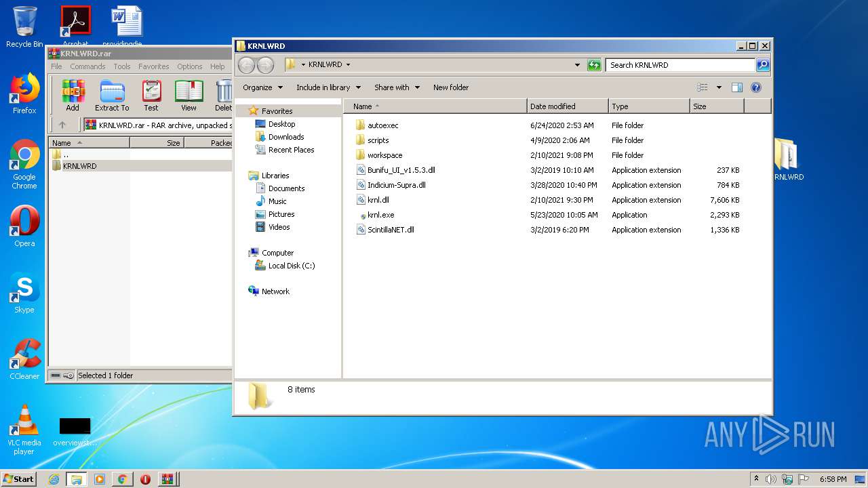This screenshot has height=488, width=868.
Task: Select krnl.exe file in the list
Action: coord(380,215)
